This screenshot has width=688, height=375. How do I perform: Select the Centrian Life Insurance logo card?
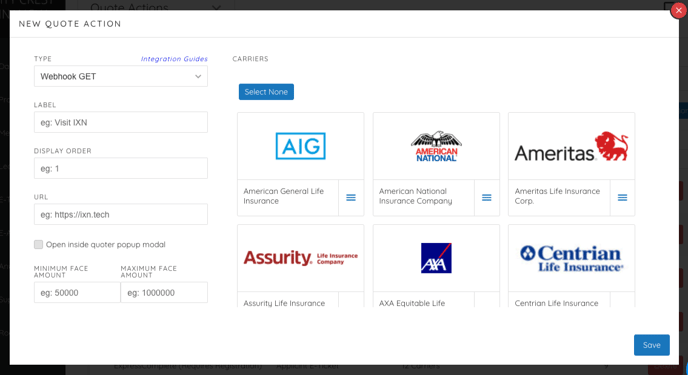[571, 258]
